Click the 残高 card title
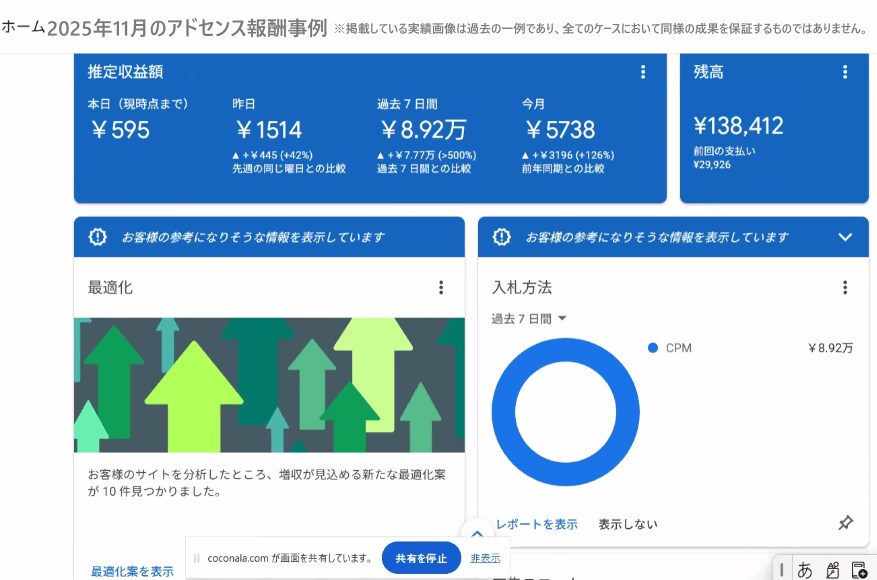This screenshot has width=877, height=580. tap(708, 72)
